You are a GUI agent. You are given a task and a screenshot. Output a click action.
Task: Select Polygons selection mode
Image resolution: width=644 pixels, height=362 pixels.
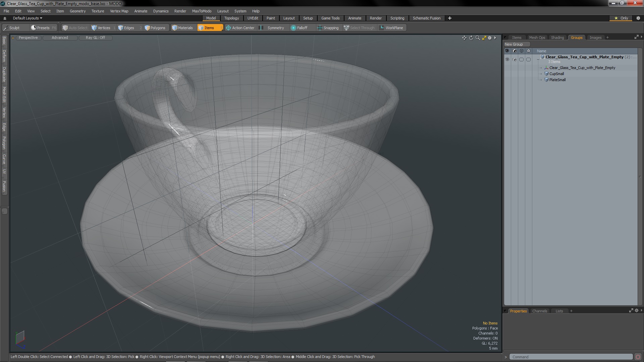pyautogui.click(x=155, y=28)
